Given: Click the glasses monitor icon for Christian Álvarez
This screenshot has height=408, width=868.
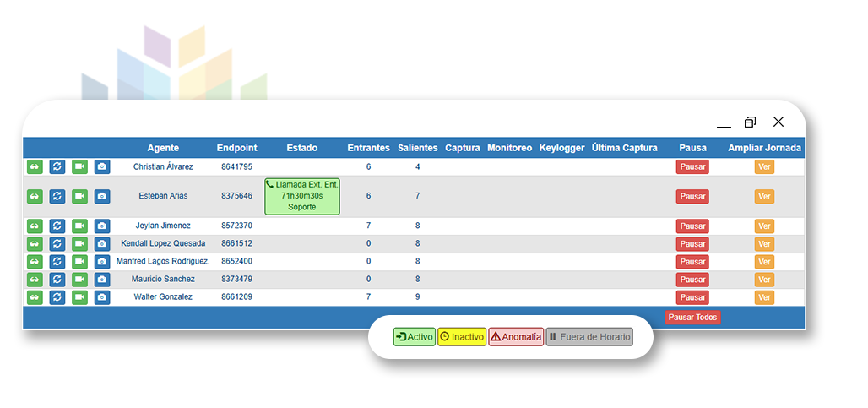Looking at the screenshot, I should (x=35, y=167).
